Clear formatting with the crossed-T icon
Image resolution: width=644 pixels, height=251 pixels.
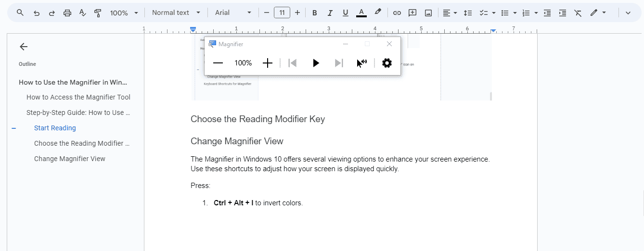(x=578, y=13)
